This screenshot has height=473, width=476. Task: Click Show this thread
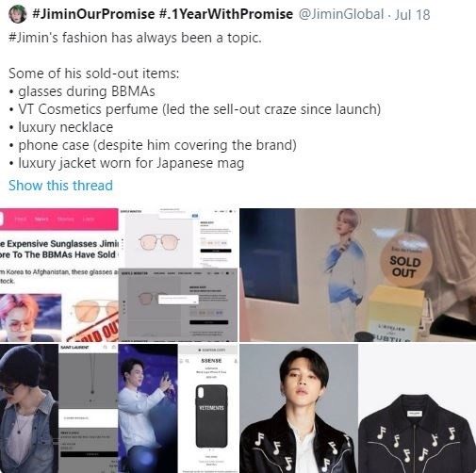click(60, 186)
